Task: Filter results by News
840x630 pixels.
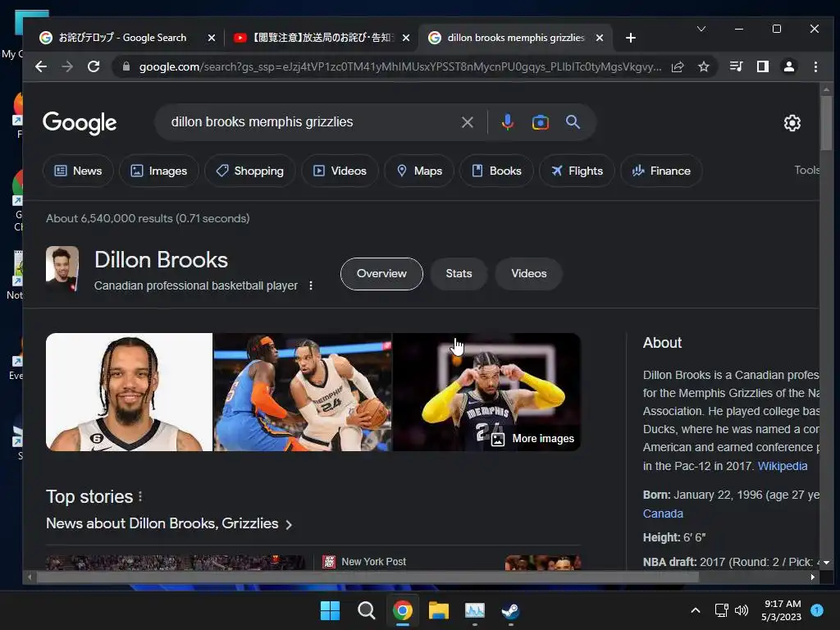Action: [x=78, y=171]
